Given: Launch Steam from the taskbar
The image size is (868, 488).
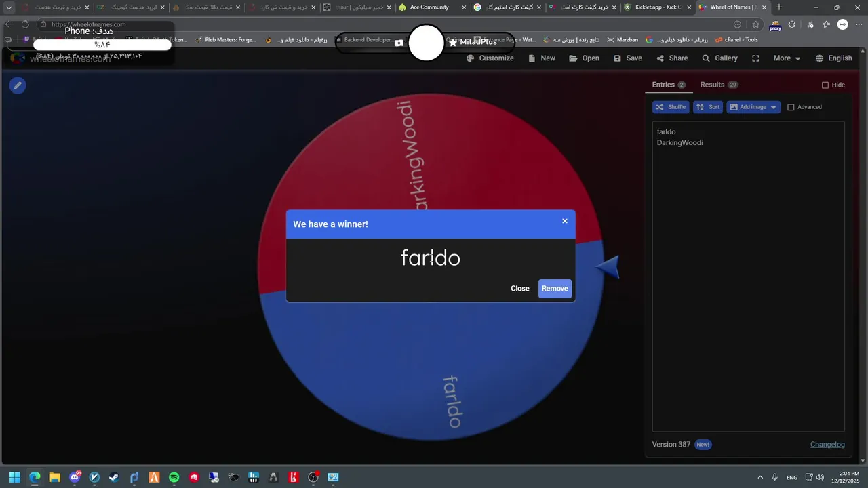Looking at the screenshot, I should point(114,477).
